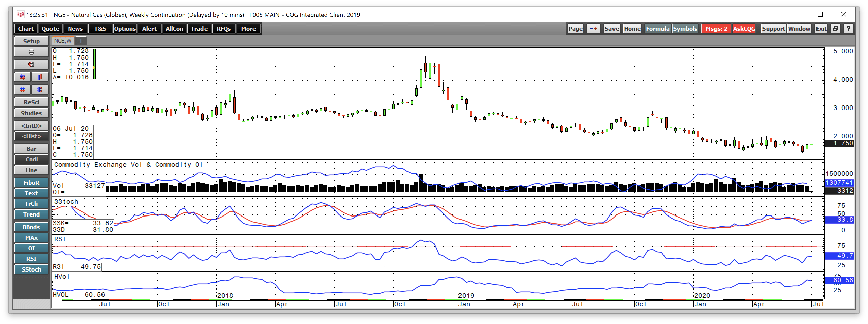Toggle the MAx moving average study
Screen dimensions: 868x324
click(x=31, y=238)
